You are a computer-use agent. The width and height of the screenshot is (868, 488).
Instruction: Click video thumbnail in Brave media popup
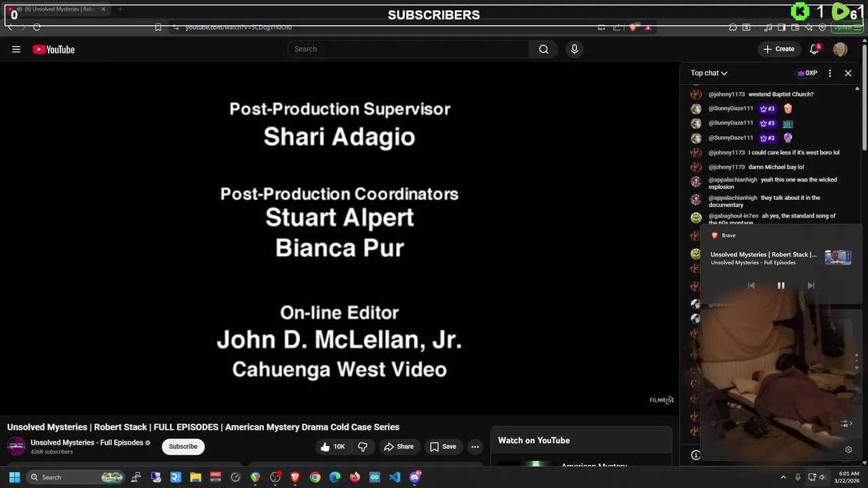point(838,258)
